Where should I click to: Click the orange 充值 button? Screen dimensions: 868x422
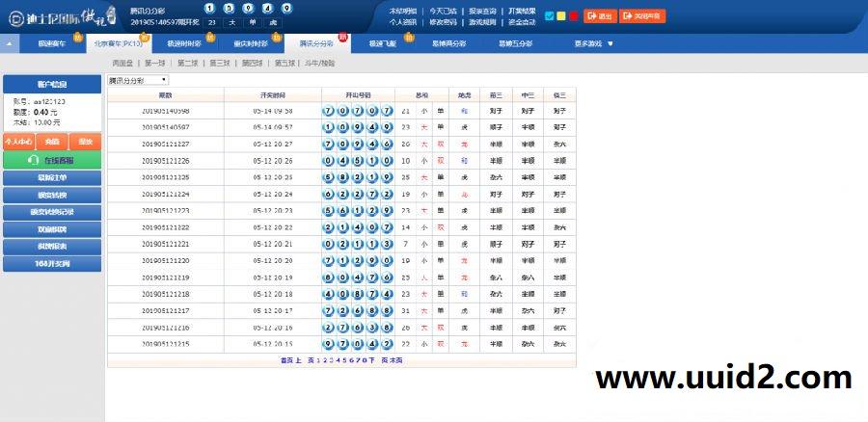coord(52,142)
